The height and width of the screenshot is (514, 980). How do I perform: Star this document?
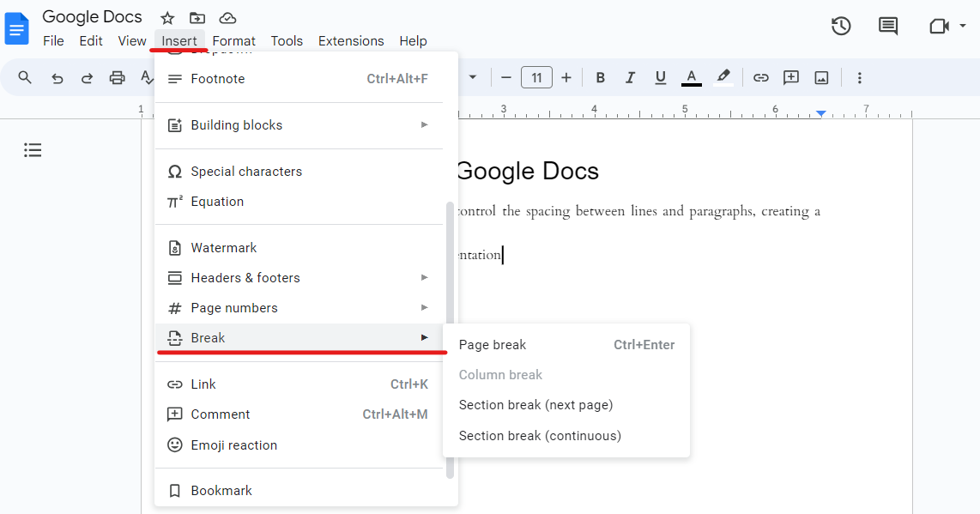tap(167, 18)
